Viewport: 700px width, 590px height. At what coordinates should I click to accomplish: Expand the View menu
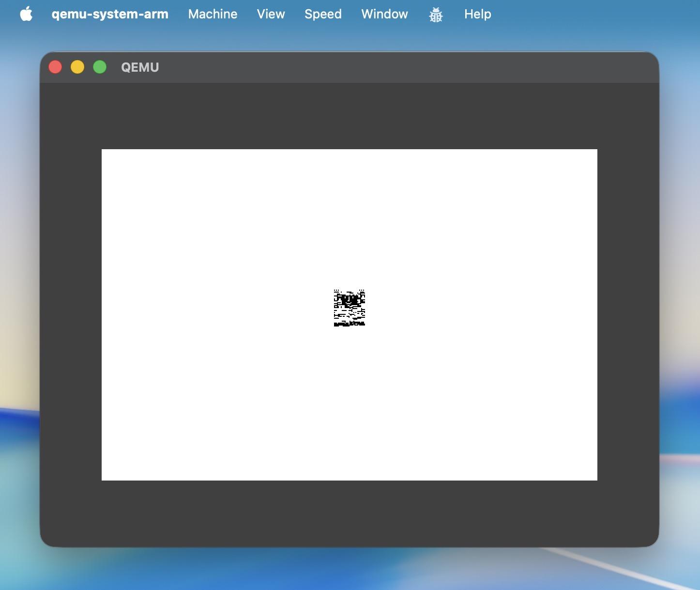click(271, 14)
